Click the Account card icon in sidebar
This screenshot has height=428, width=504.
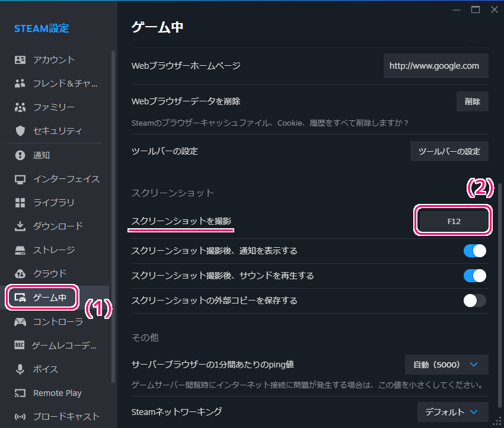[20, 60]
